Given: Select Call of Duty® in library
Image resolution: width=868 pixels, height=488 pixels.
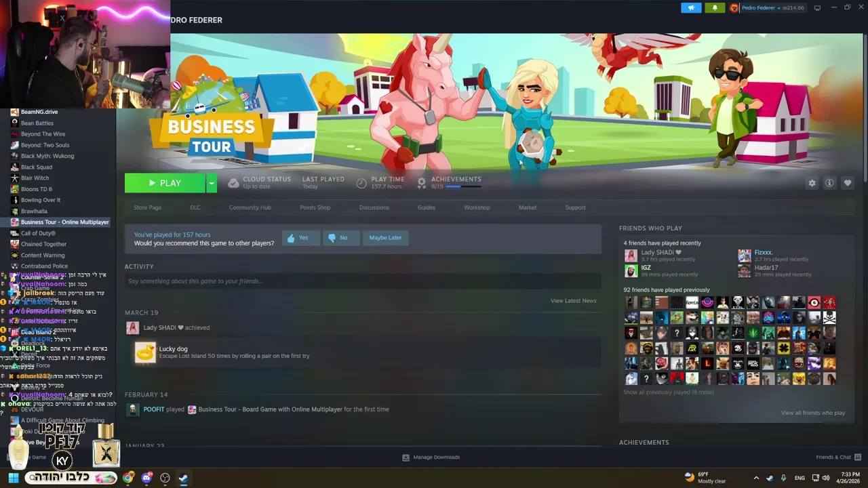Looking at the screenshot, I should click(x=38, y=233).
